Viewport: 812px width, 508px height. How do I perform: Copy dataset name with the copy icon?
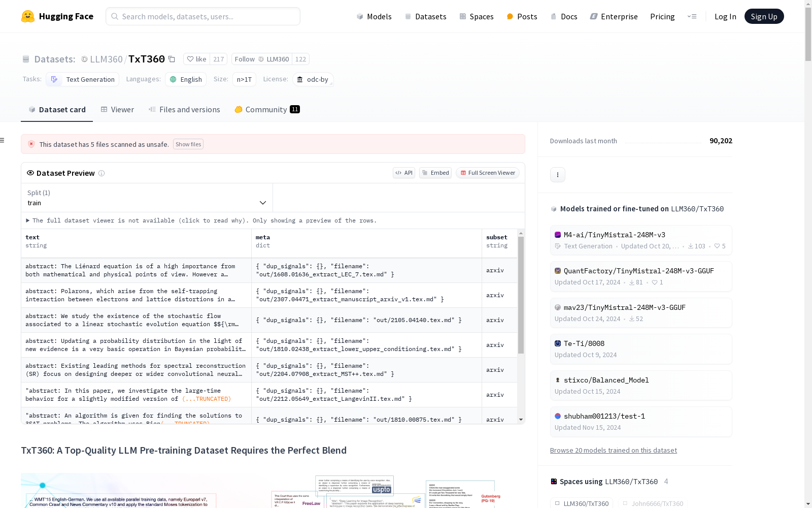172,59
